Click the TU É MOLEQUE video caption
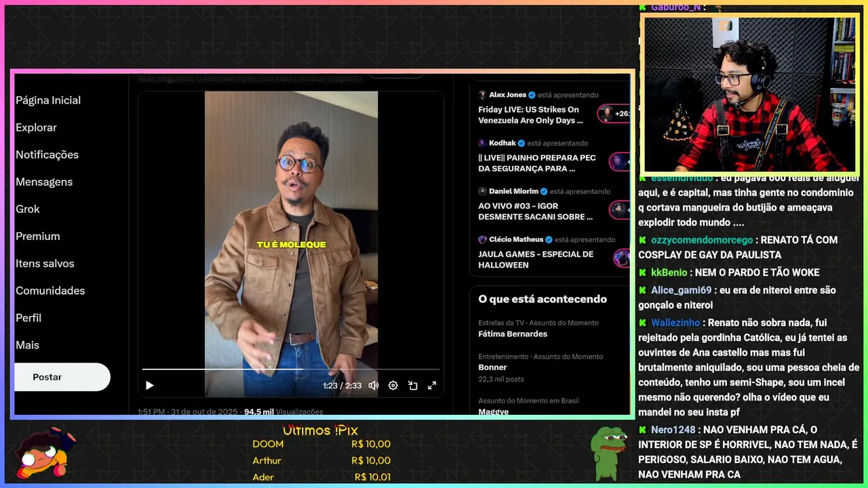This screenshot has width=868, height=488. click(x=291, y=245)
